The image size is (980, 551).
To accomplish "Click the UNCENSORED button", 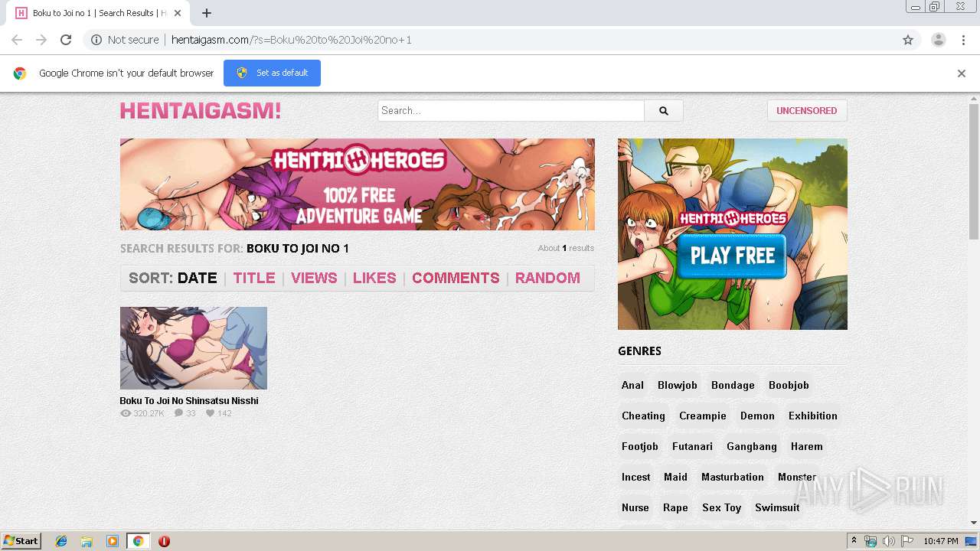I will (807, 111).
